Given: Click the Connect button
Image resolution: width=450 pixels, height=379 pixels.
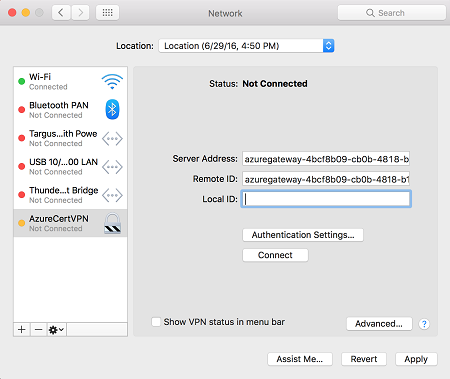Looking at the screenshot, I should pyautogui.click(x=275, y=255).
